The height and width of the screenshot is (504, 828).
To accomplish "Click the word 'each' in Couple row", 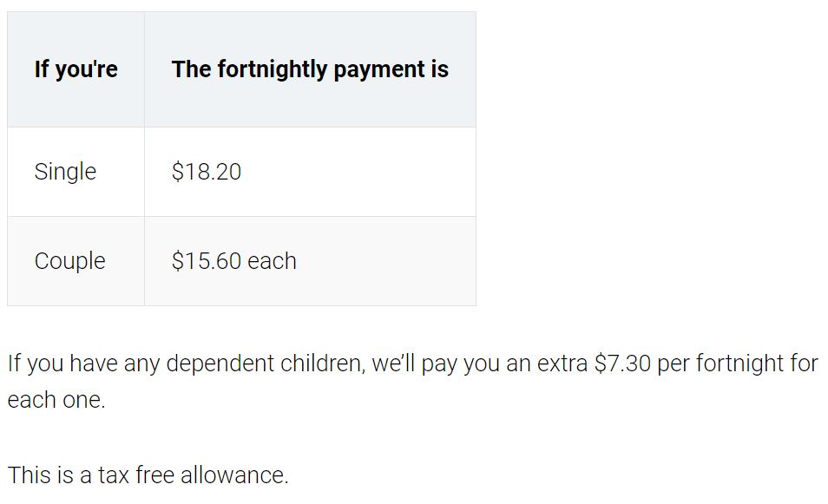I will [x=272, y=261].
